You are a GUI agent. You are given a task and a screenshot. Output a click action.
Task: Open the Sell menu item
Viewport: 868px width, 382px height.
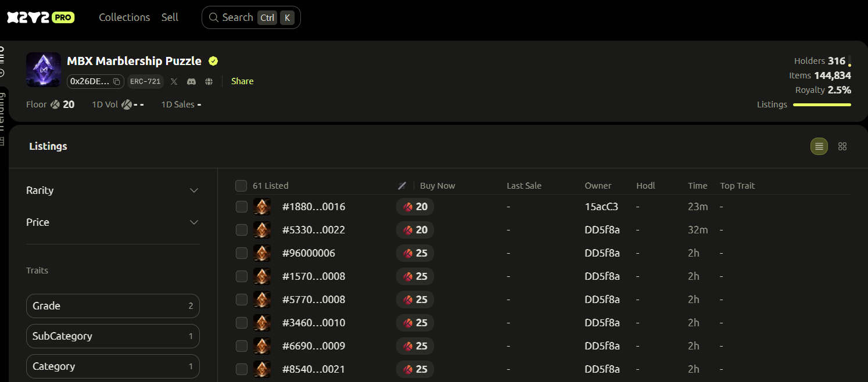pyautogui.click(x=170, y=17)
